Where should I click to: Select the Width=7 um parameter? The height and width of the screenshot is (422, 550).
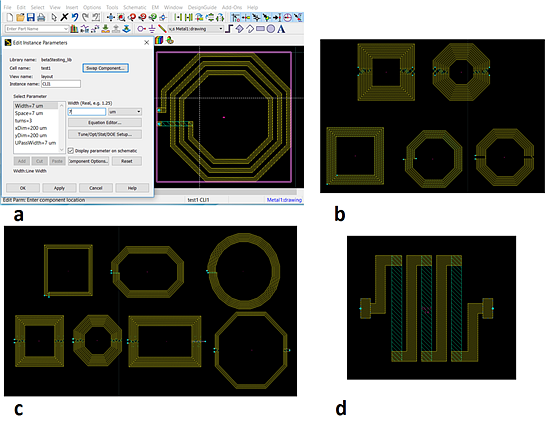36,106
